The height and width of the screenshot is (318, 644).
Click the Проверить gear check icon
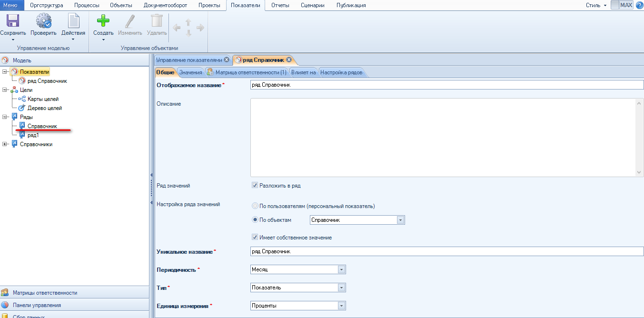pyautogui.click(x=43, y=21)
